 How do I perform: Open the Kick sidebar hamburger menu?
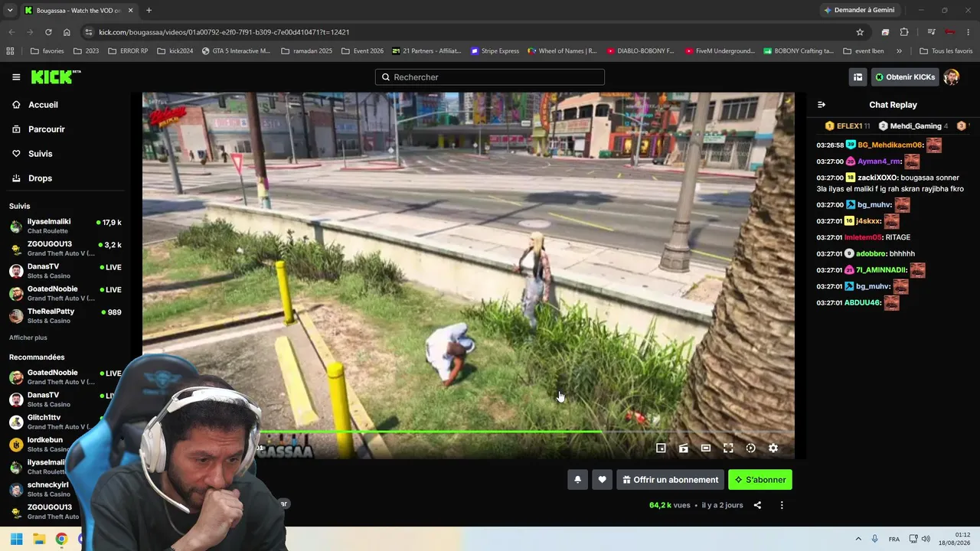click(x=16, y=77)
